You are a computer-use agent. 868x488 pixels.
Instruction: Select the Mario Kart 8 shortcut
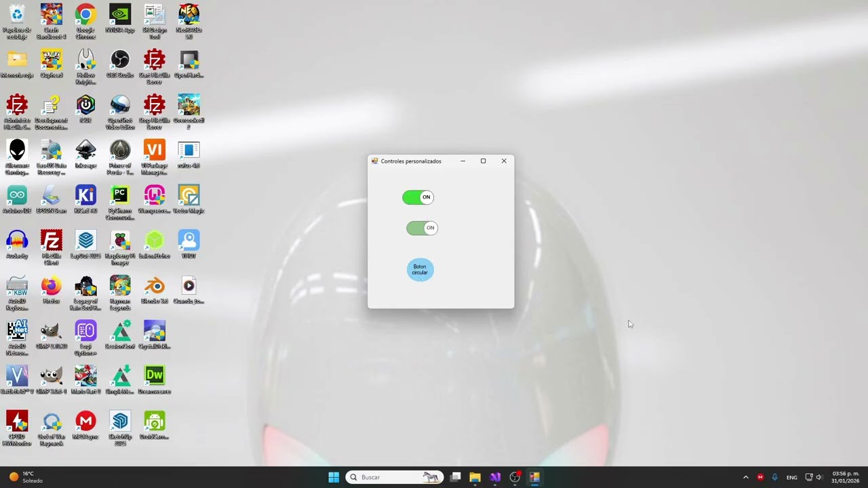pyautogui.click(x=85, y=380)
